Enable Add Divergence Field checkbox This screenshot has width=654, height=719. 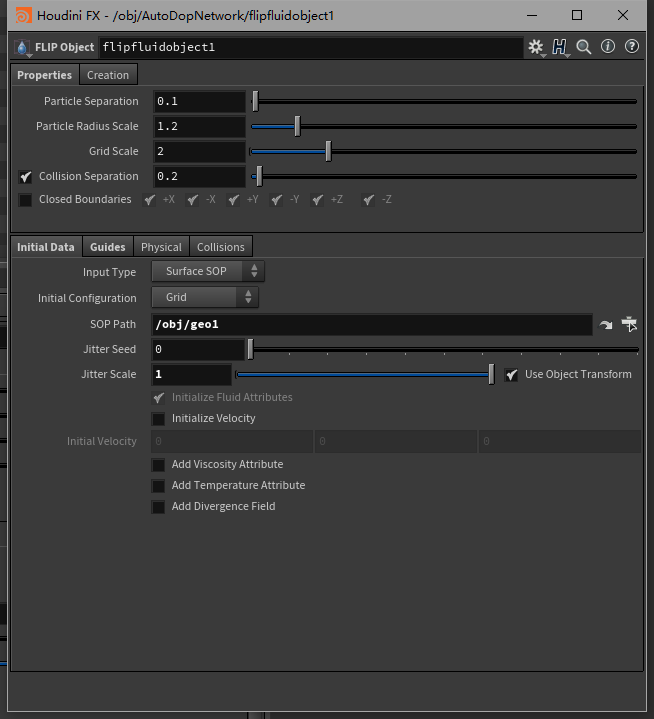[158, 507]
